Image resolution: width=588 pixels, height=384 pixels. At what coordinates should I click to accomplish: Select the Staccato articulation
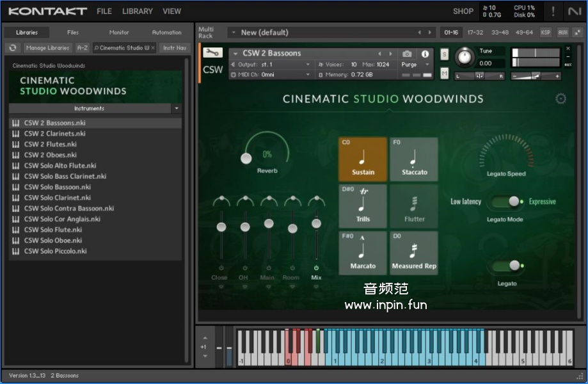point(414,159)
